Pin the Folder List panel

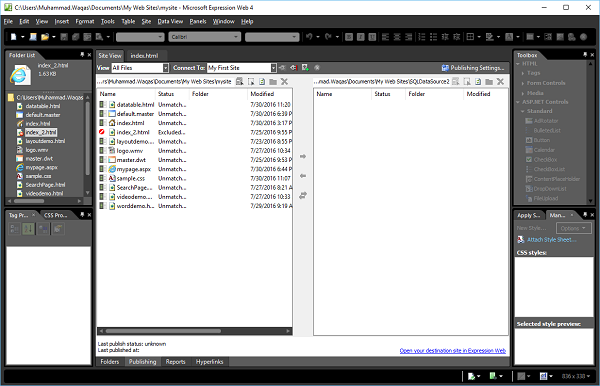(x=82, y=55)
